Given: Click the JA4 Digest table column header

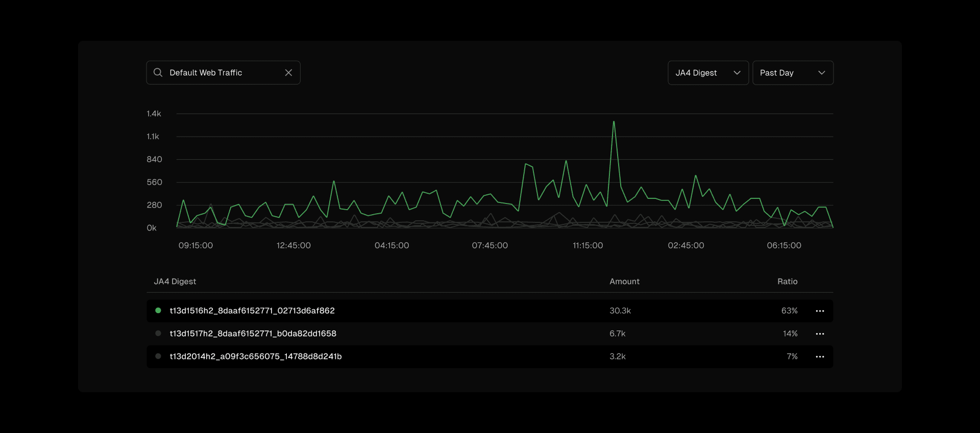Looking at the screenshot, I should pyautogui.click(x=175, y=282).
